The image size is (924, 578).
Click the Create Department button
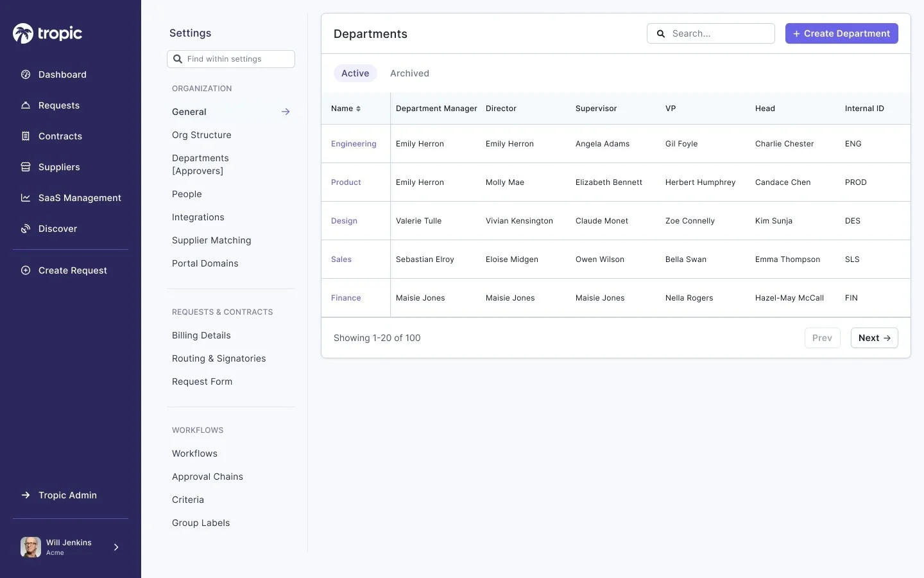(841, 33)
